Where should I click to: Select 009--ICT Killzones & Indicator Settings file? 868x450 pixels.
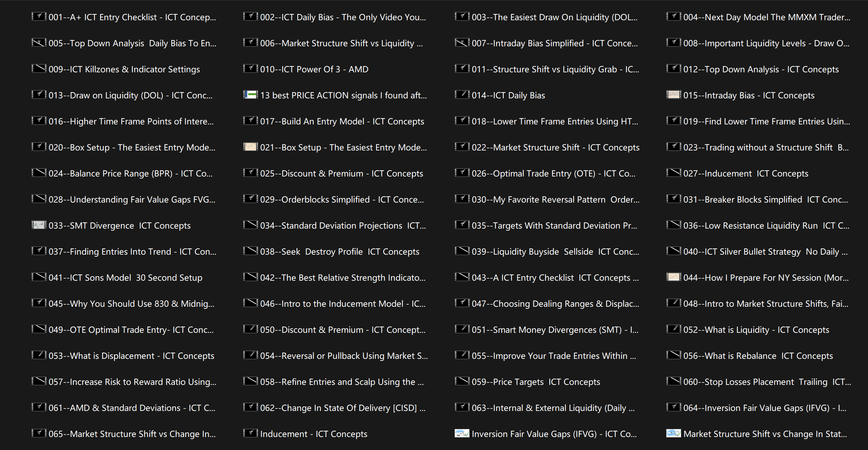click(124, 69)
